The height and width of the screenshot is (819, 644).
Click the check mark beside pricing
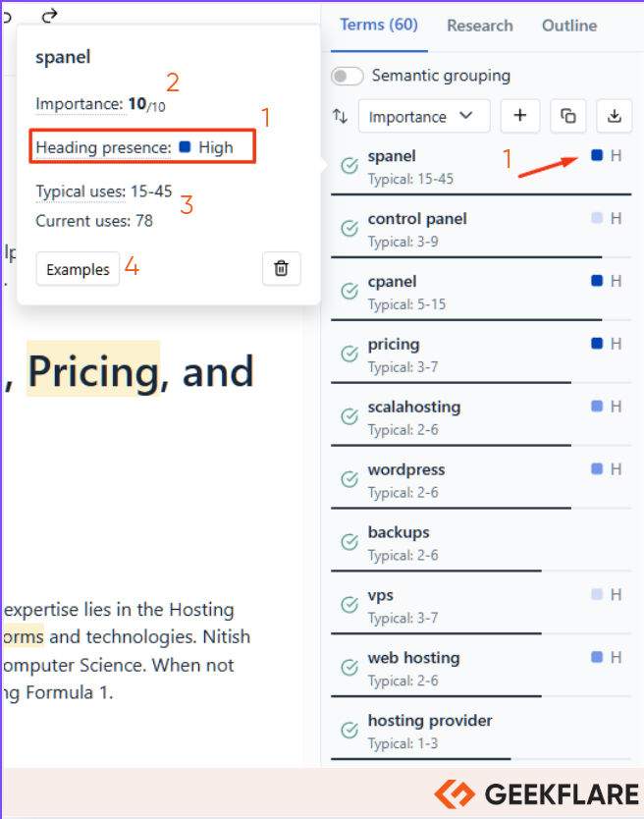tap(349, 354)
